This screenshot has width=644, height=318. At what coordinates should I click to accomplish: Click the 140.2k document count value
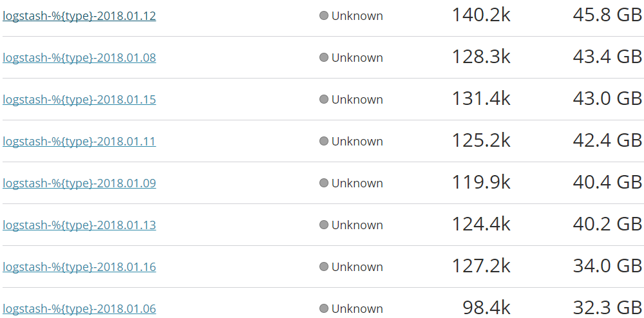click(x=481, y=15)
